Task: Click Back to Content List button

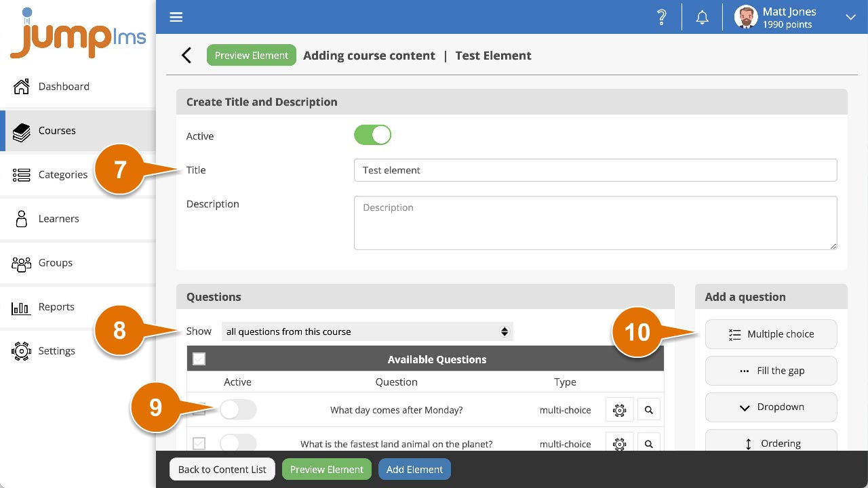Action: (x=222, y=469)
